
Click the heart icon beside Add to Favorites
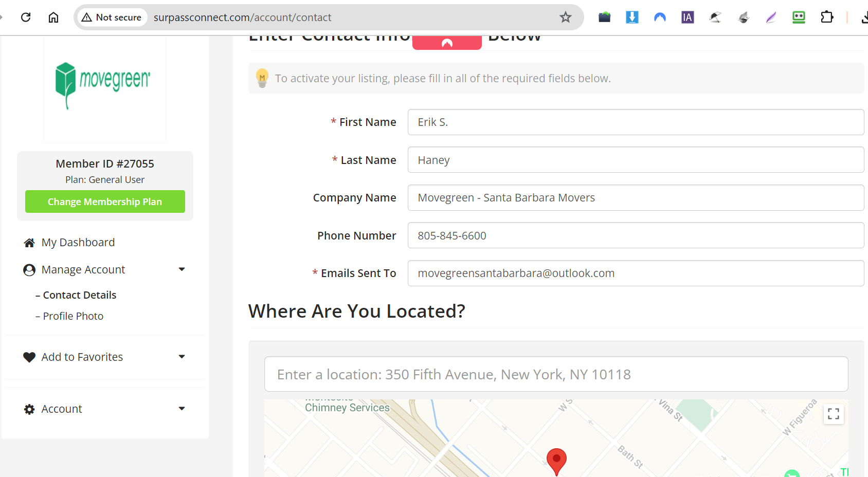pos(29,357)
